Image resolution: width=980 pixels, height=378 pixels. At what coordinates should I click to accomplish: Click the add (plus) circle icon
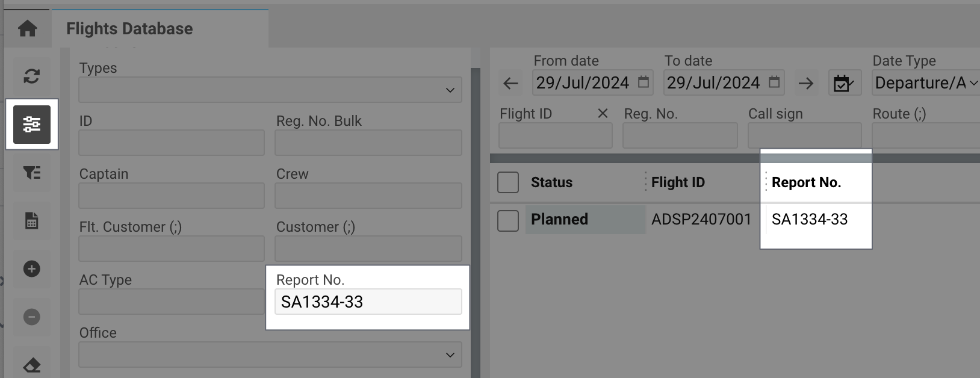pos(31,268)
